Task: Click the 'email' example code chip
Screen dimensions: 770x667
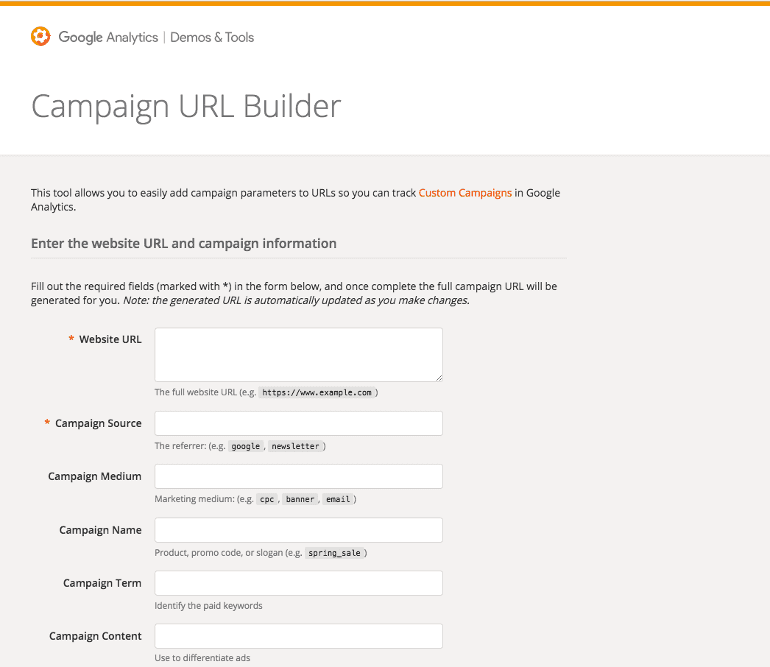Action: coord(338,499)
